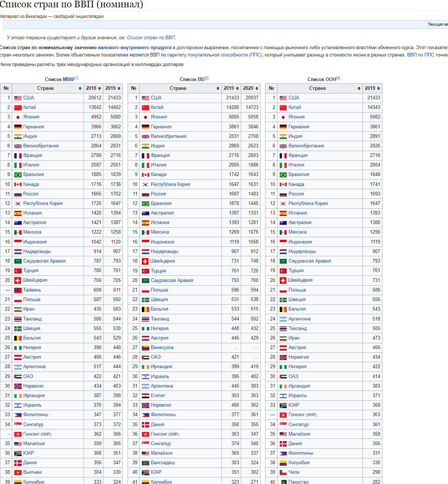Open ООН link in table caption
The width and height of the screenshot is (448, 484).
pos(331,80)
